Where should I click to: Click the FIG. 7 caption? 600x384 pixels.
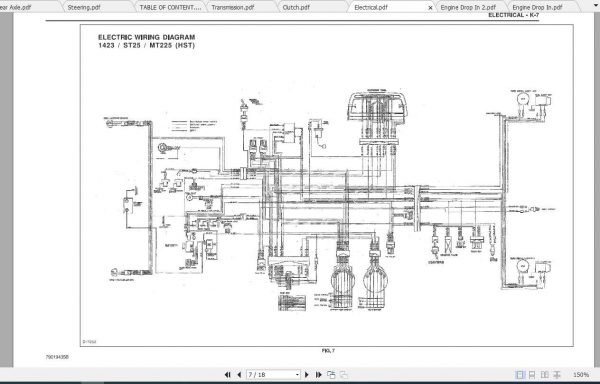tap(328, 350)
